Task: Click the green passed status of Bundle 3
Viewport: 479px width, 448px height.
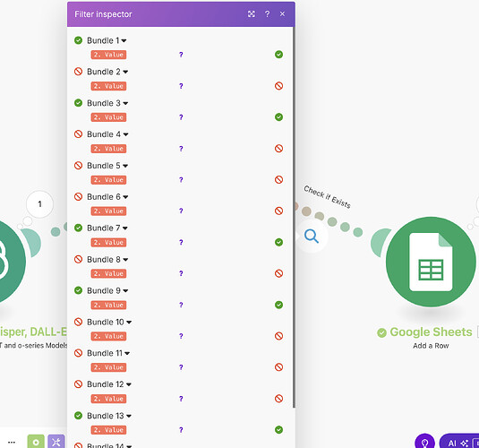Action: 78,103
